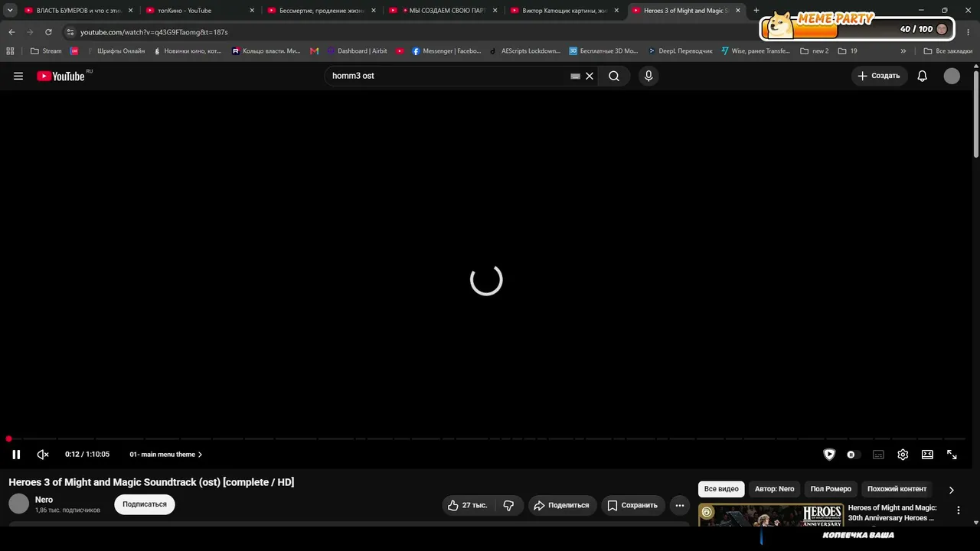Viewport: 980px width, 551px height.
Task: Like the video with thumbs up
Action: tap(468, 505)
